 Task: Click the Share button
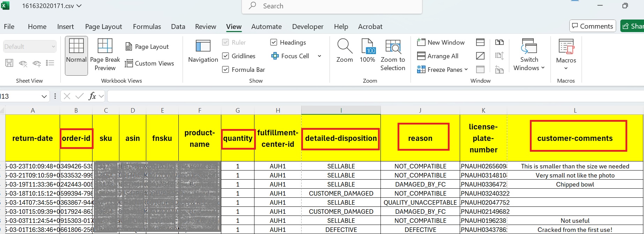632,26
